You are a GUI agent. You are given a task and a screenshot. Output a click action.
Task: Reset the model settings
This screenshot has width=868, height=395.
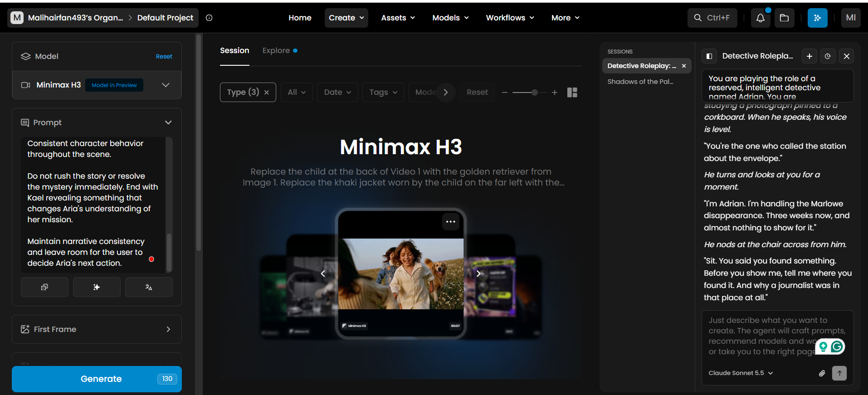point(164,57)
